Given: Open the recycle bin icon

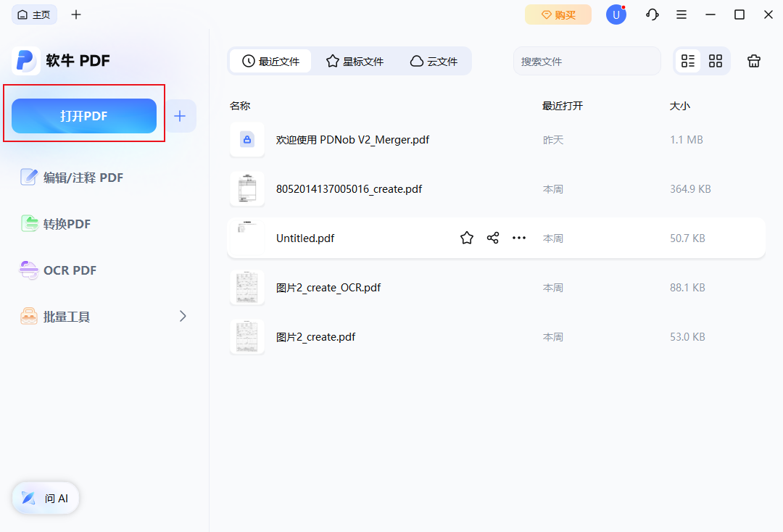Looking at the screenshot, I should tap(753, 61).
